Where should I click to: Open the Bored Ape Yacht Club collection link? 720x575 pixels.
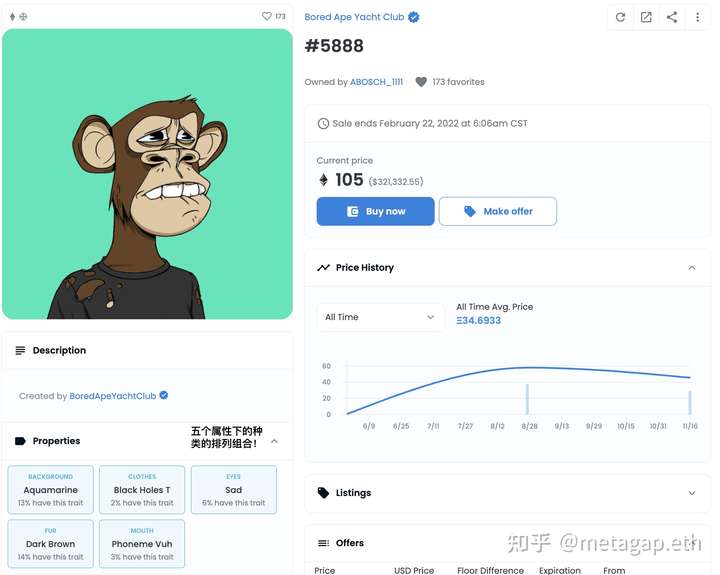(354, 17)
